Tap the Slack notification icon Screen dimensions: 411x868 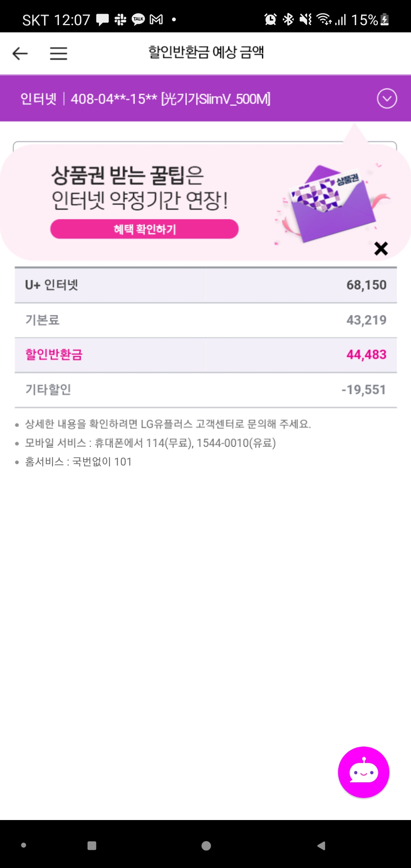120,19
